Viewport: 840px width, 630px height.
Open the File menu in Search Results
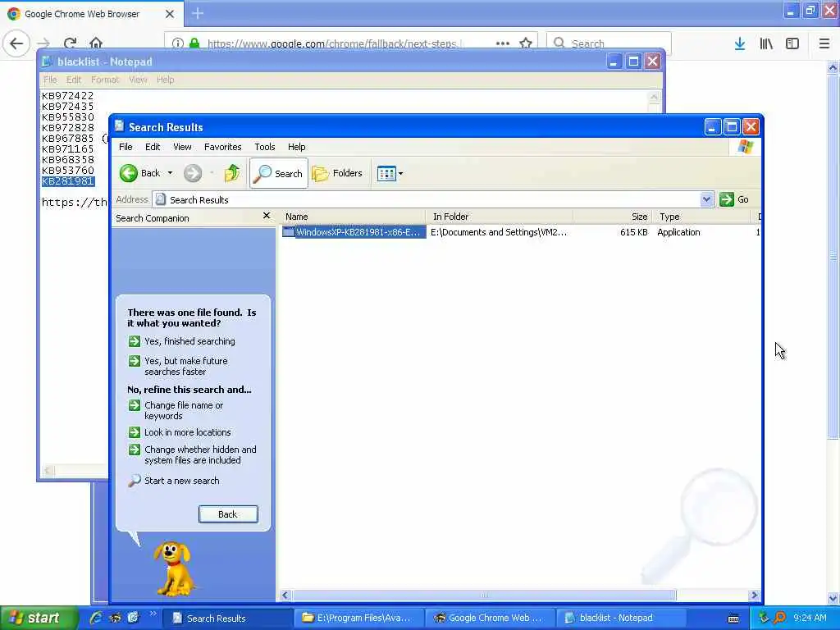pyautogui.click(x=126, y=147)
